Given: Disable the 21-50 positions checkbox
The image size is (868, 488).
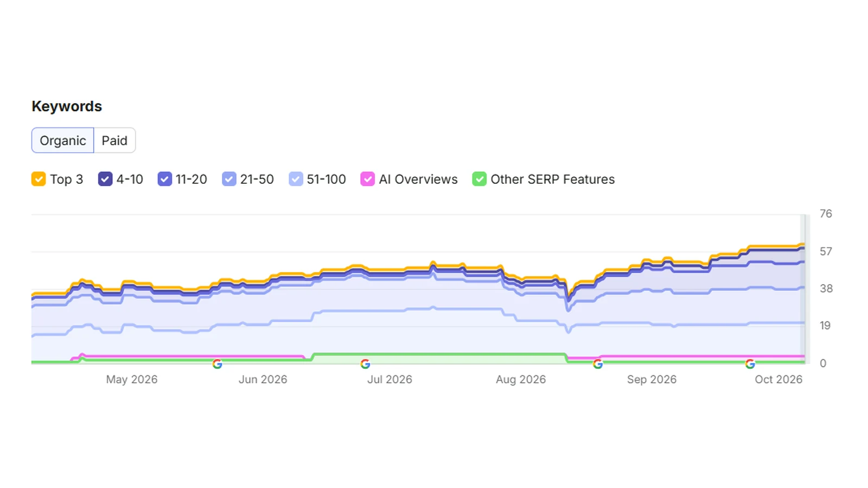Looking at the screenshot, I should point(229,179).
